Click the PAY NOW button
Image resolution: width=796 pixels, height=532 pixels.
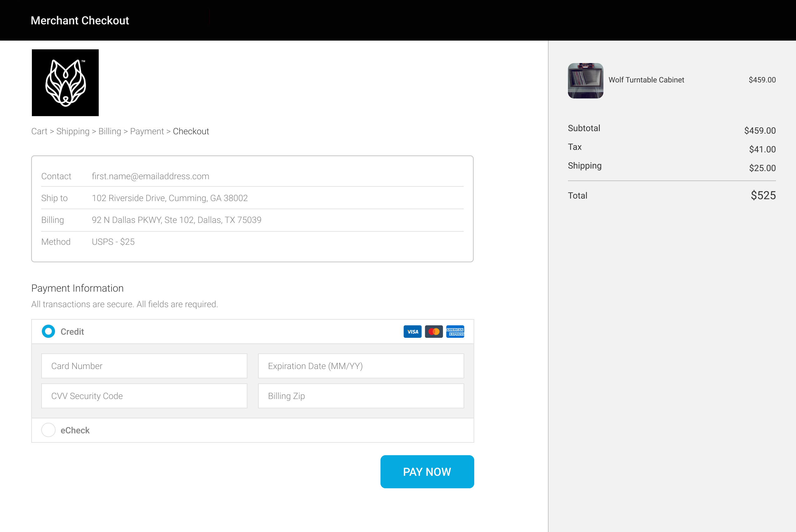427,472
